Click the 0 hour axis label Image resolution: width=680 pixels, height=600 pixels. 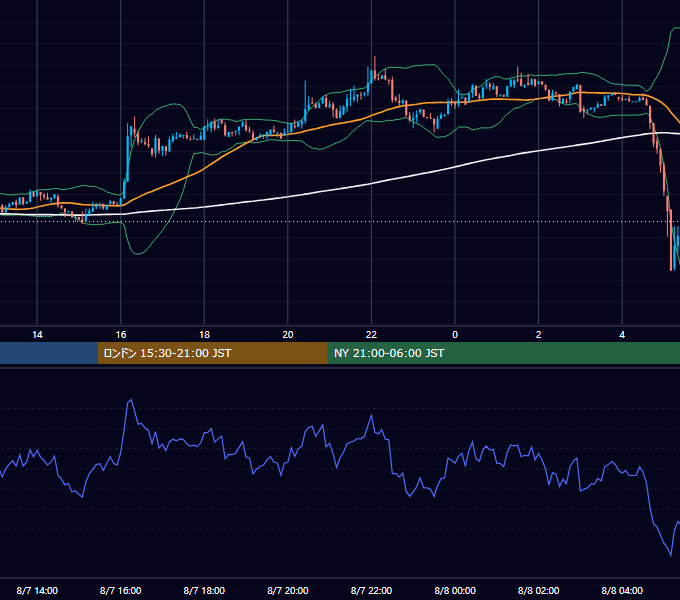point(455,335)
